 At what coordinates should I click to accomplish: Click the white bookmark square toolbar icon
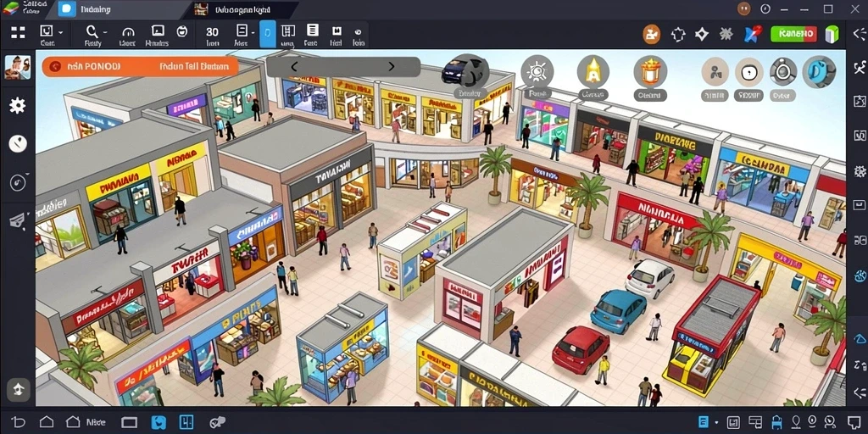[336, 31]
